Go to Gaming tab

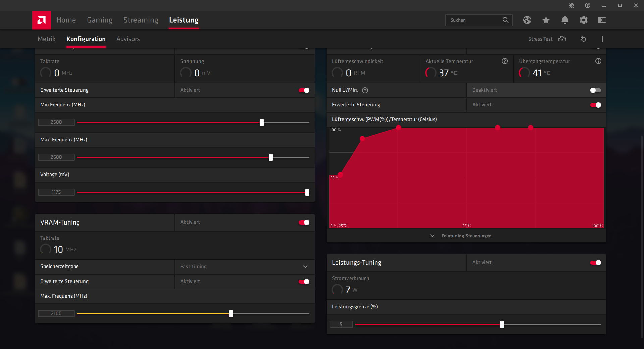pos(100,20)
